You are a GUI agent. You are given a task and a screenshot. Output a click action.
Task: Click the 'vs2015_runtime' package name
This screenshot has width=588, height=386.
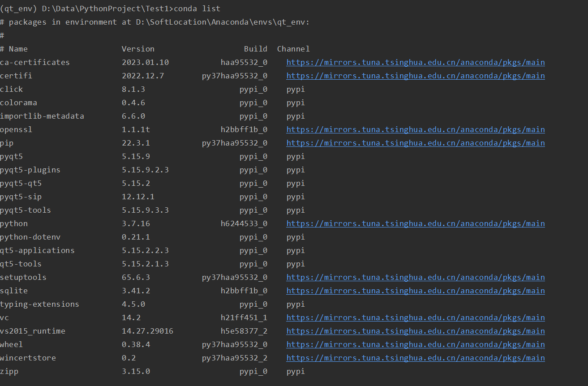(x=33, y=331)
